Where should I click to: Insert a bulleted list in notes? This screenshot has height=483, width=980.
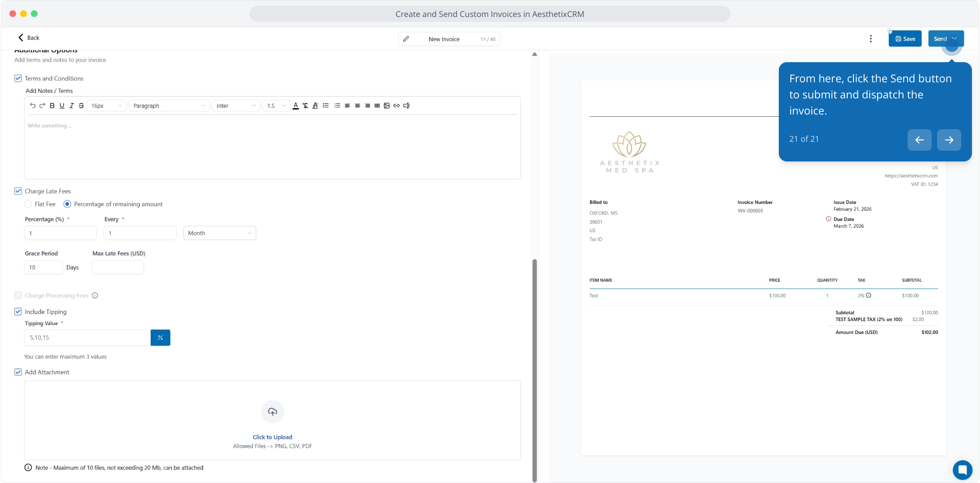(326, 106)
